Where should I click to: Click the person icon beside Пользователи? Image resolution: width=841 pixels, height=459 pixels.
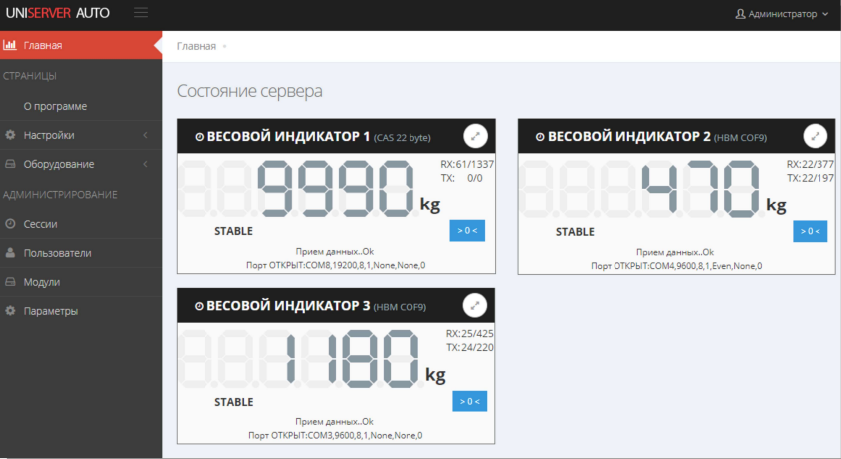click(10, 253)
